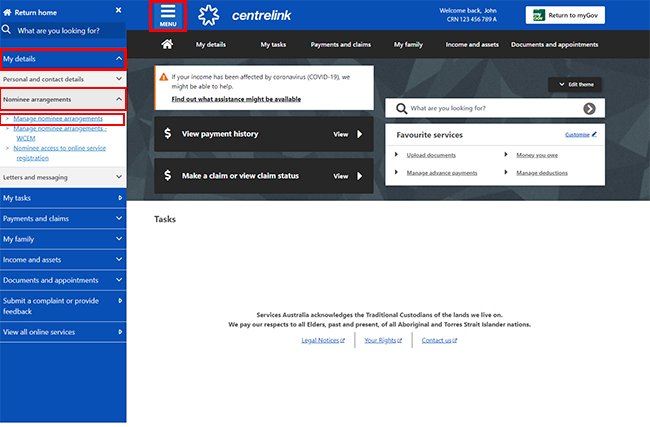Image resolution: width=650 pixels, height=427 pixels.
Task: Open View all online services
Action: [63, 332]
